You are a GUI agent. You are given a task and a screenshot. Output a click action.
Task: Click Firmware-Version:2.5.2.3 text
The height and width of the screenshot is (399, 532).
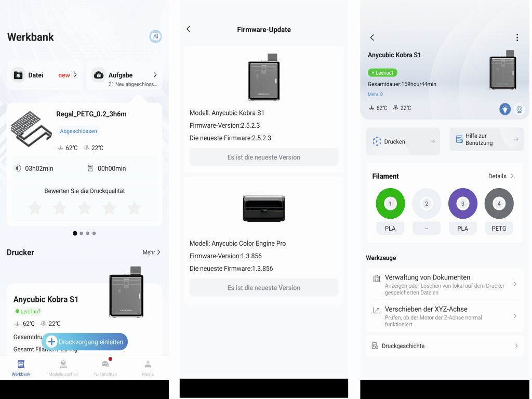pyautogui.click(x=224, y=126)
